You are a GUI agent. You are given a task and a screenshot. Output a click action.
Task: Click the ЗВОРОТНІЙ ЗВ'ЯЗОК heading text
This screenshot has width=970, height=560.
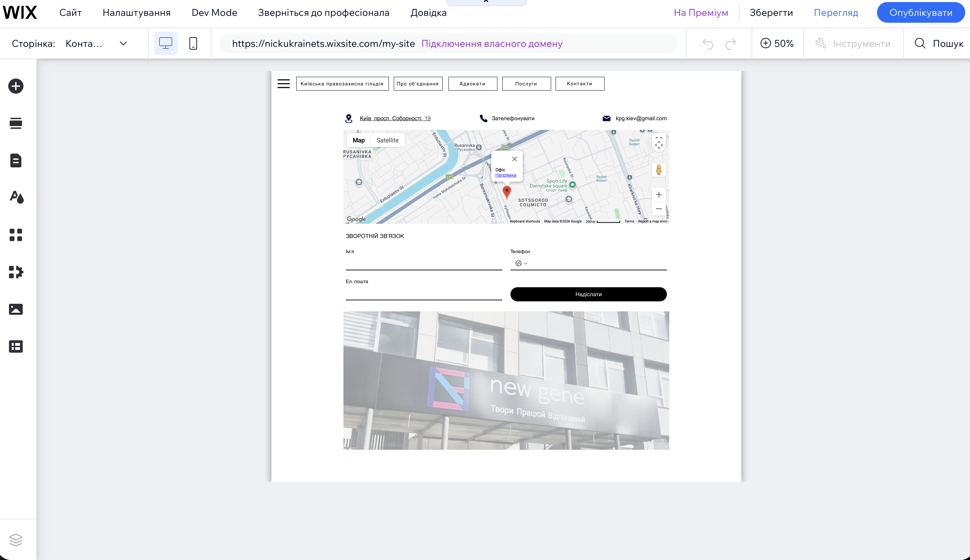(375, 236)
